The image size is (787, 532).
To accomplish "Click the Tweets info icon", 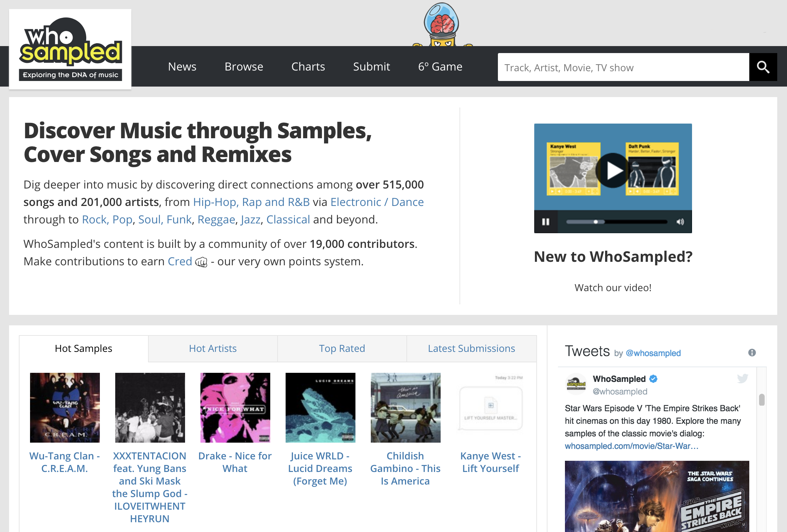I will pyautogui.click(x=752, y=353).
